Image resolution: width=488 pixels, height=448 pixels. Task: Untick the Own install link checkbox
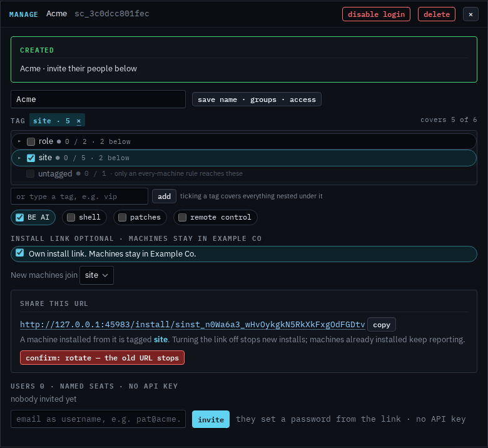click(x=20, y=253)
